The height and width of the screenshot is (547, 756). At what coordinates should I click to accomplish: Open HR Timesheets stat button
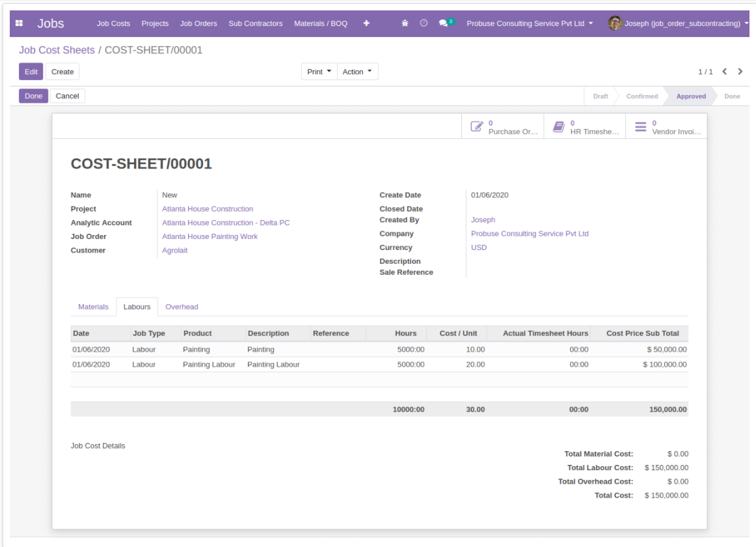(585, 127)
